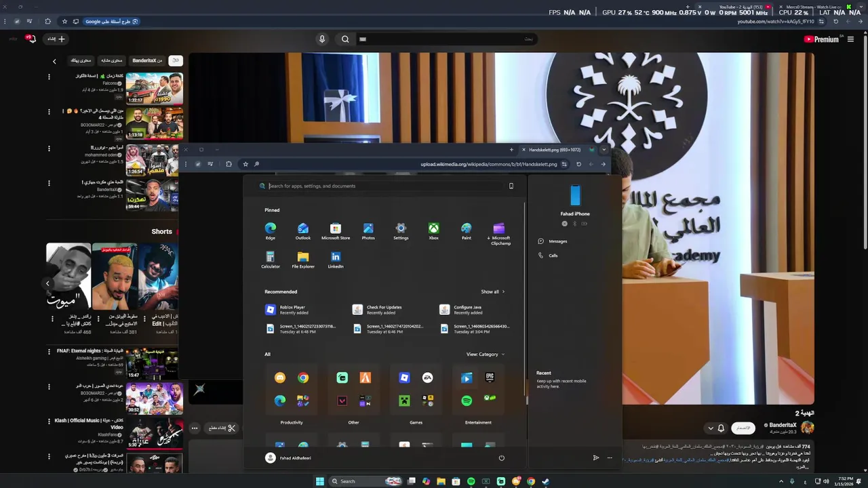Open Calls in phone panel
868x488 pixels.
click(549, 256)
